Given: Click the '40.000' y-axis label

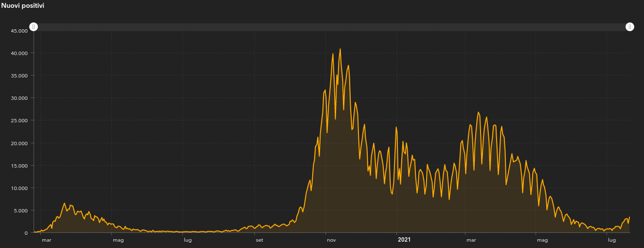Looking at the screenshot, I should point(18,53).
